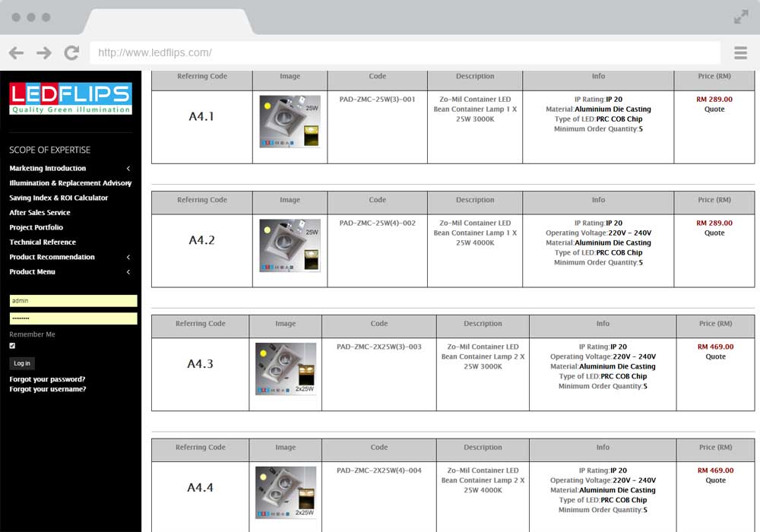Click the LEDFLIPS logo

71,98
